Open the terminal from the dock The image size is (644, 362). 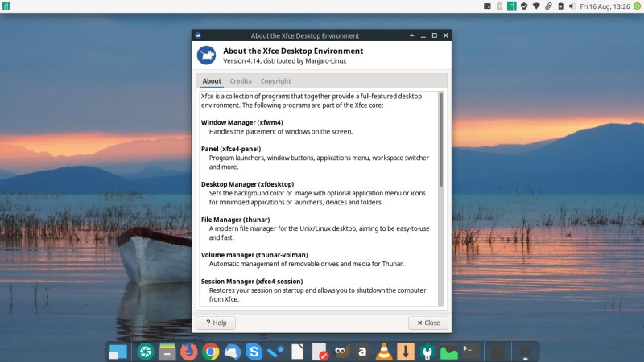(x=471, y=351)
